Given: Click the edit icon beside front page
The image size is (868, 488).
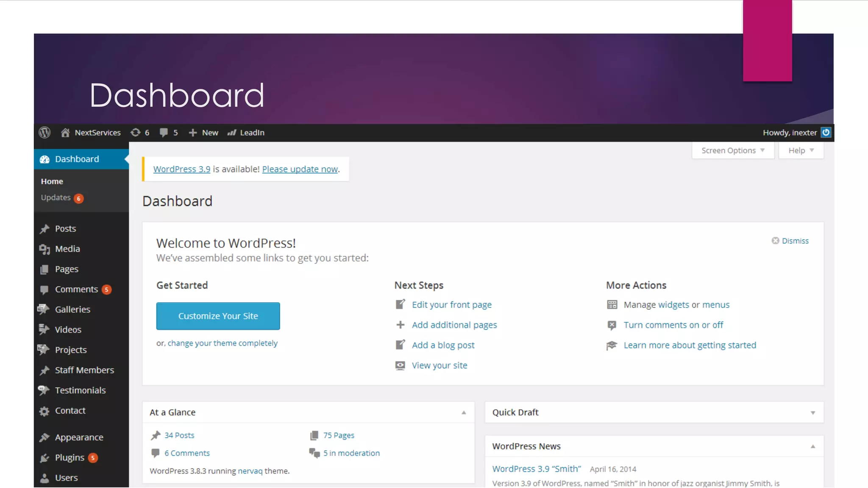Looking at the screenshot, I should click(400, 304).
